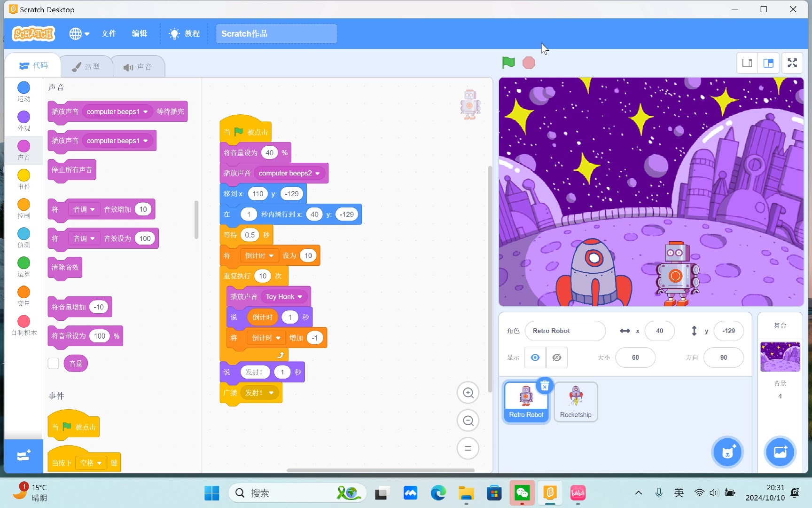
Task: Open the computer beeps2 sound dropdown
Action: pos(318,174)
